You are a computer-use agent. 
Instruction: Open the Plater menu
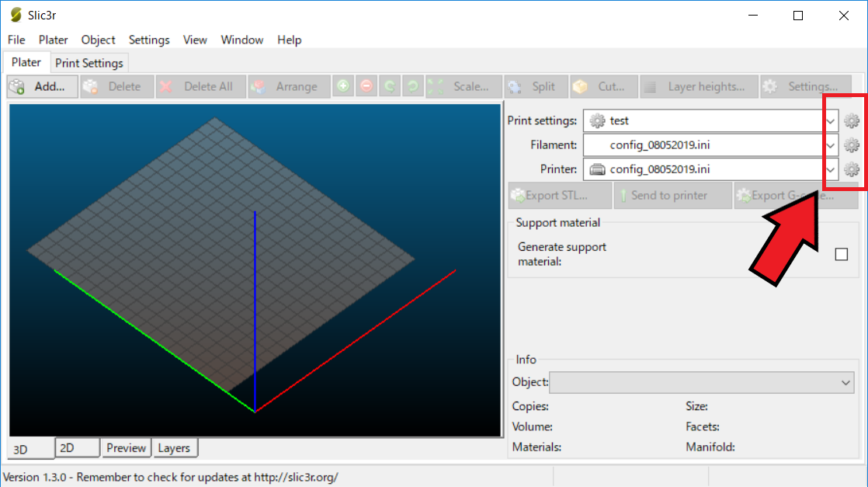point(53,40)
